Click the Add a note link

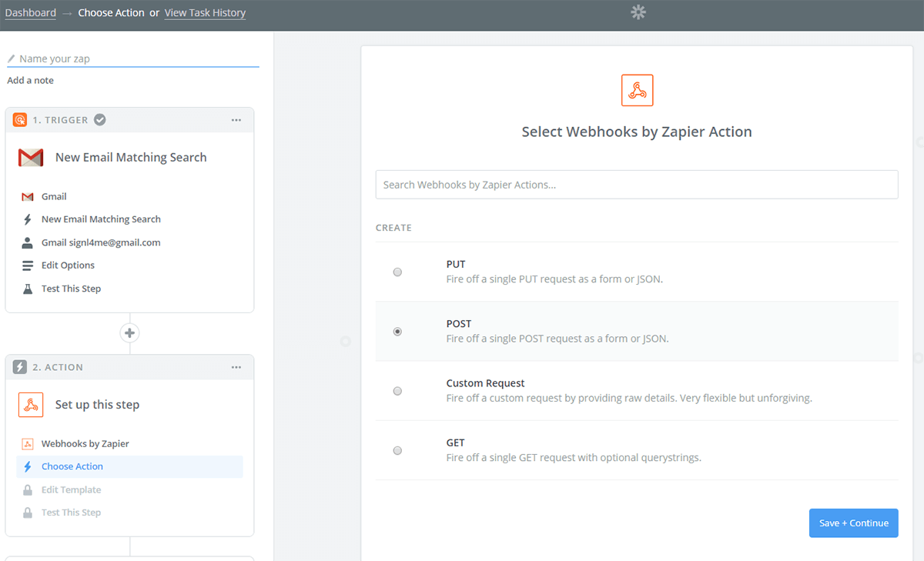[31, 81]
